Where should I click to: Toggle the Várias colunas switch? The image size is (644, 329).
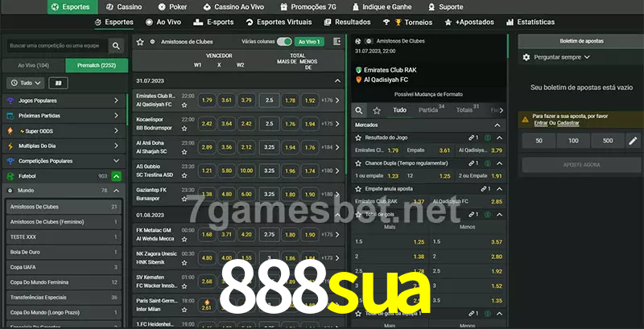(284, 41)
